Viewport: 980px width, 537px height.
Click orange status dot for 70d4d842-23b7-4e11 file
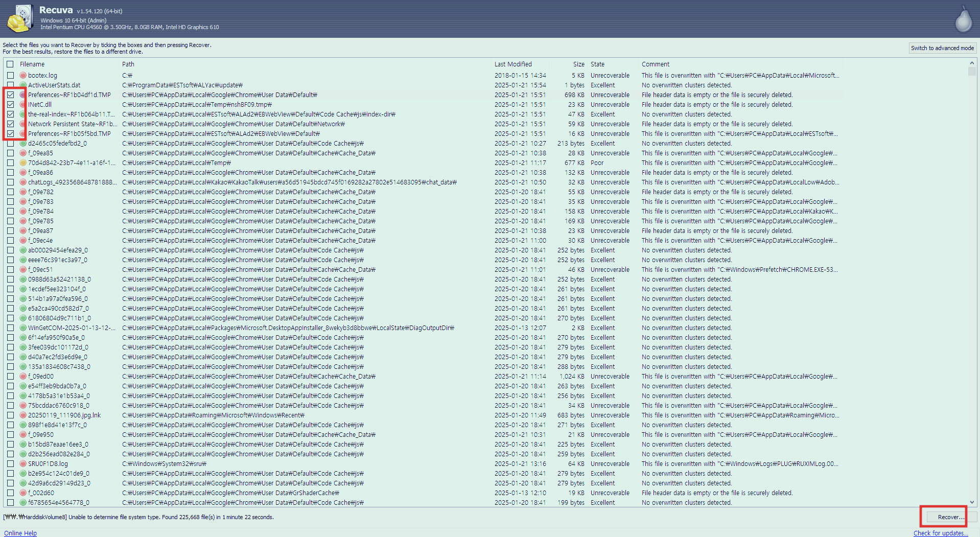[x=23, y=163]
